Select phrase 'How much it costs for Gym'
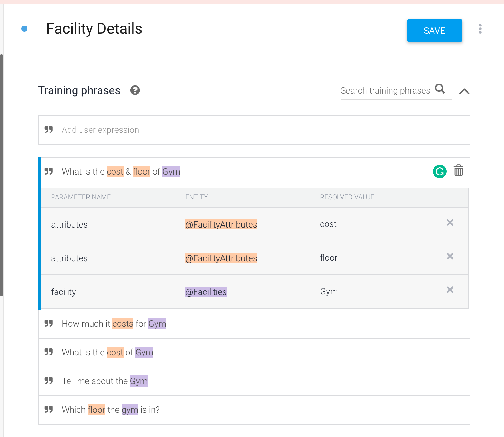 coord(250,324)
